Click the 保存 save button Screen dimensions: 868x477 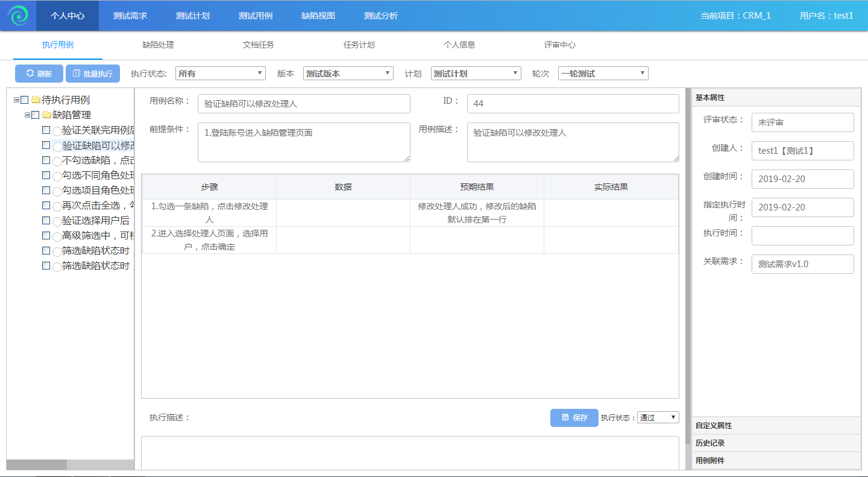(x=574, y=417)
